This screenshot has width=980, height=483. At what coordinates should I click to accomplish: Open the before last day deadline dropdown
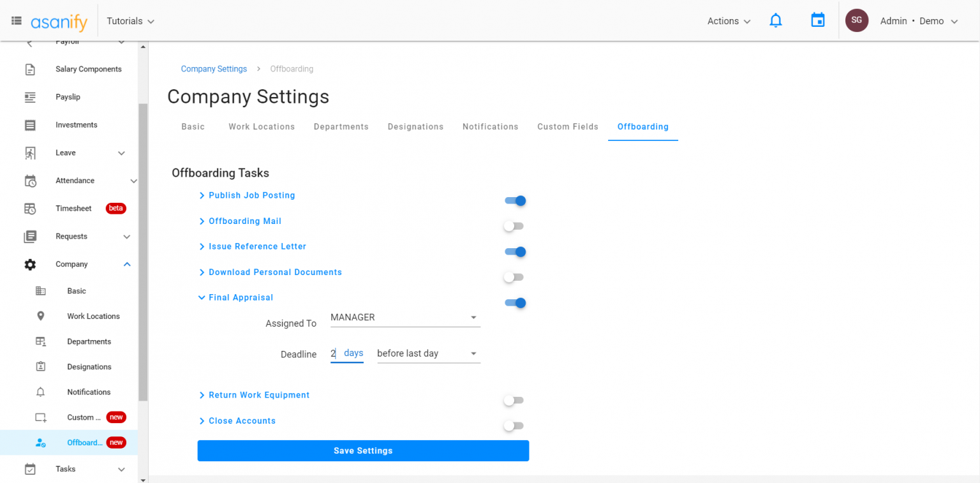click(x=427, y=353)
